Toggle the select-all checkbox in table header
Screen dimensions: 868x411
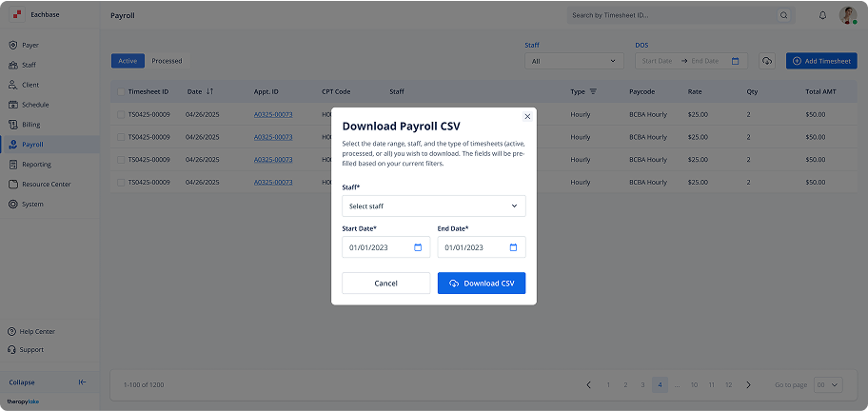coord(120,91)
